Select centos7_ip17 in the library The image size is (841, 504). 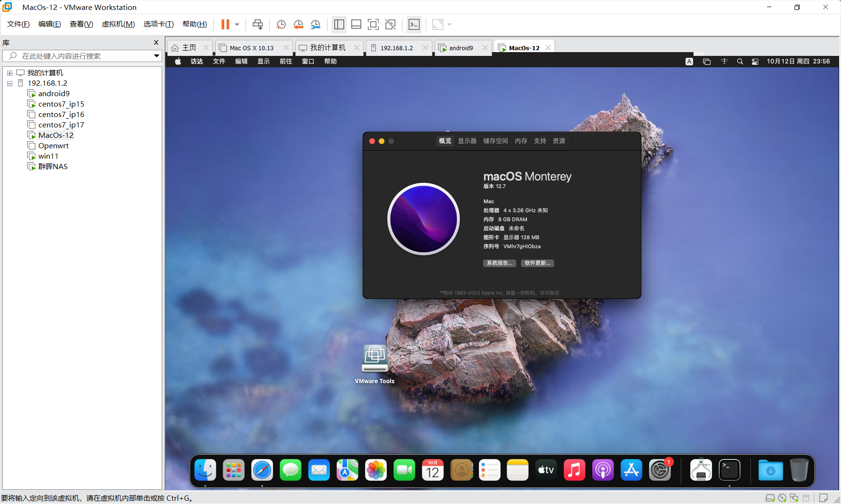coord(61,125)
